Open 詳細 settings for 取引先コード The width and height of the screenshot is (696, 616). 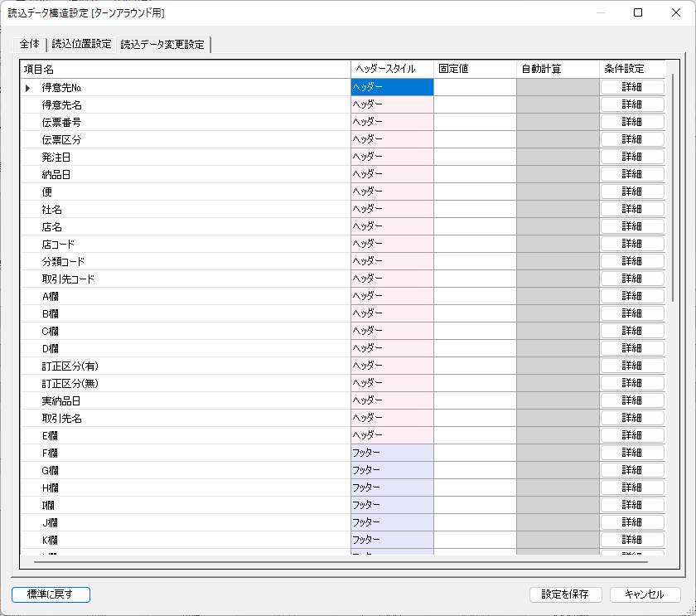[632, 278]
